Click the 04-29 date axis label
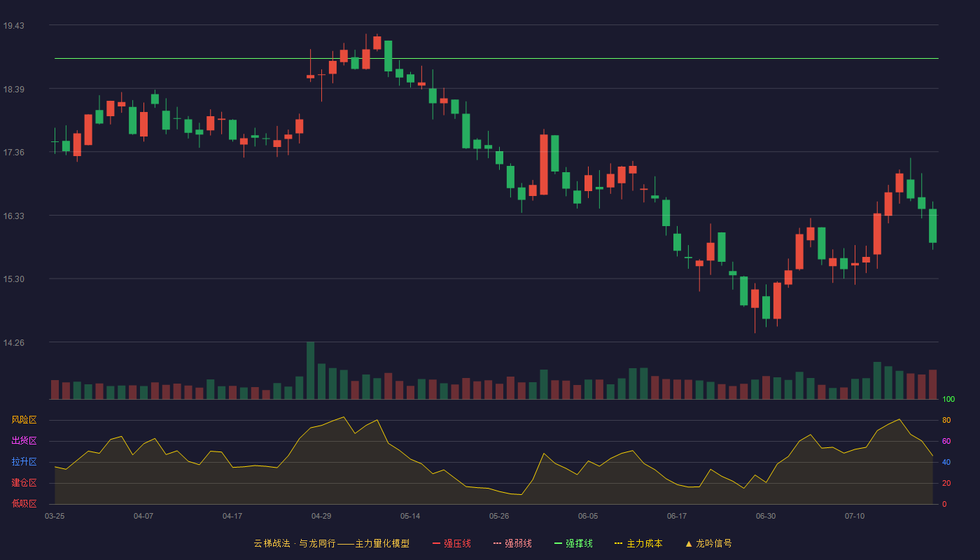 [x=321, y=516]
